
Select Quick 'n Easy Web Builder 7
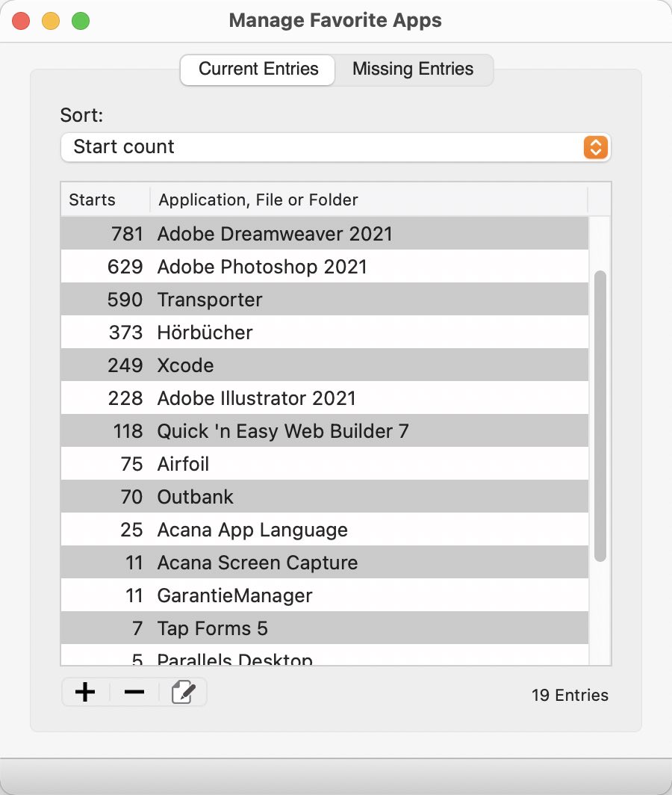324,431
